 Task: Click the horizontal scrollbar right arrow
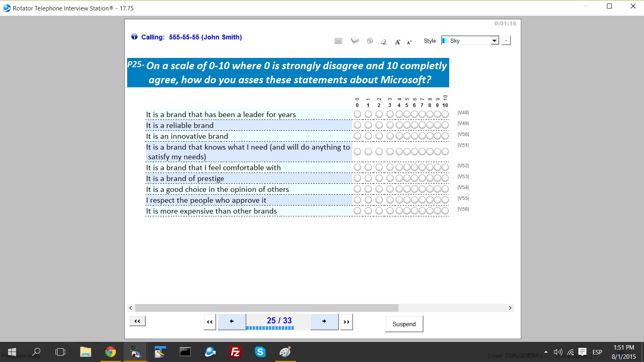[x=510, y=308]
